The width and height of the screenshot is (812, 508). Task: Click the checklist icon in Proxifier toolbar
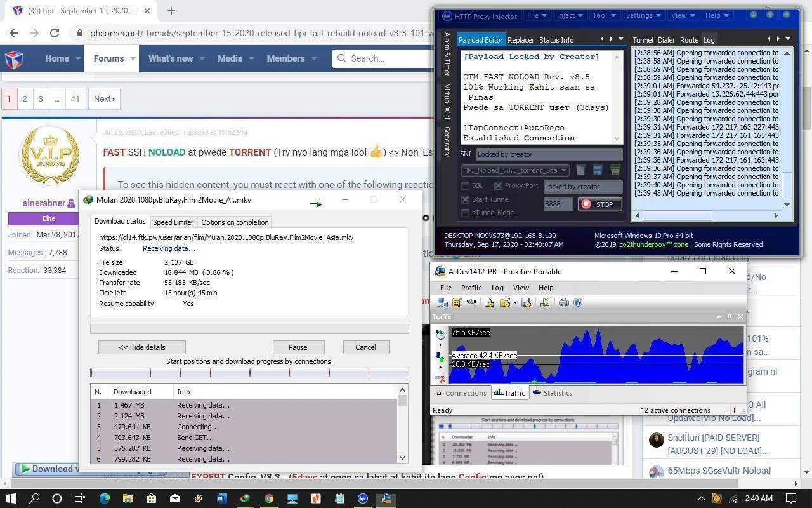(545, 303)
